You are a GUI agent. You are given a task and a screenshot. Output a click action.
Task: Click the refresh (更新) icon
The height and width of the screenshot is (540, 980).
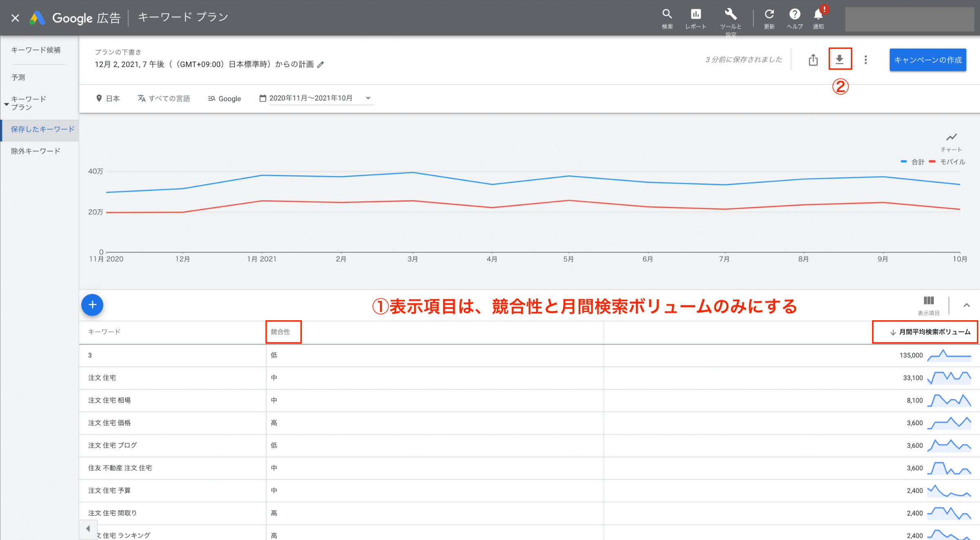(x=769, y=19)
